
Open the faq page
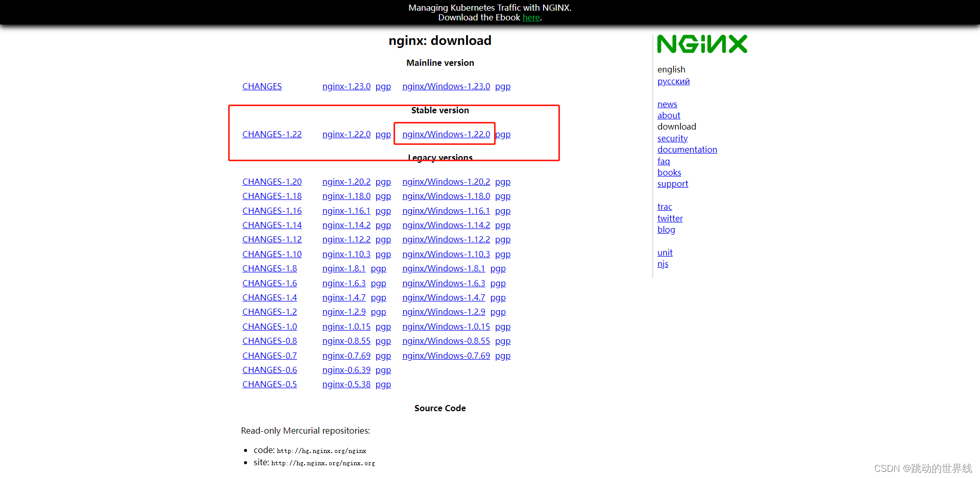664,161
